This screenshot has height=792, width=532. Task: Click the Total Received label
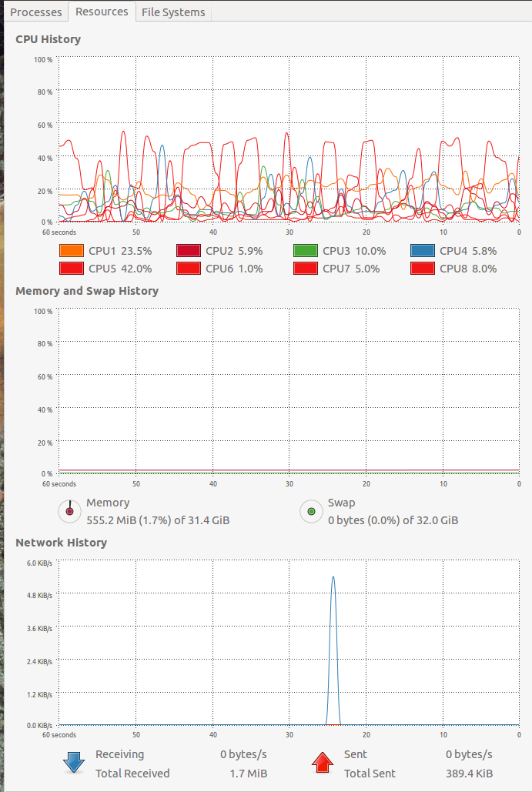(132, 774)
